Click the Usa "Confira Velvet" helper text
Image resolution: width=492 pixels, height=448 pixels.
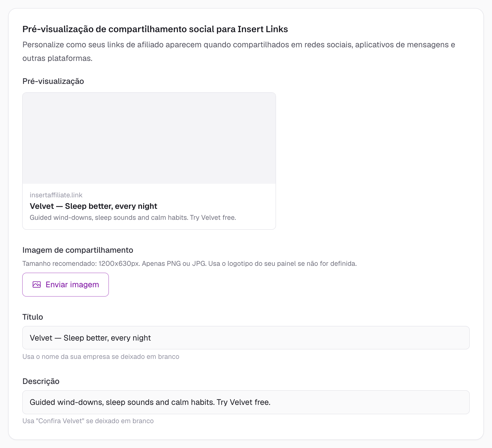pyautogui.click(x=88, y=421)
